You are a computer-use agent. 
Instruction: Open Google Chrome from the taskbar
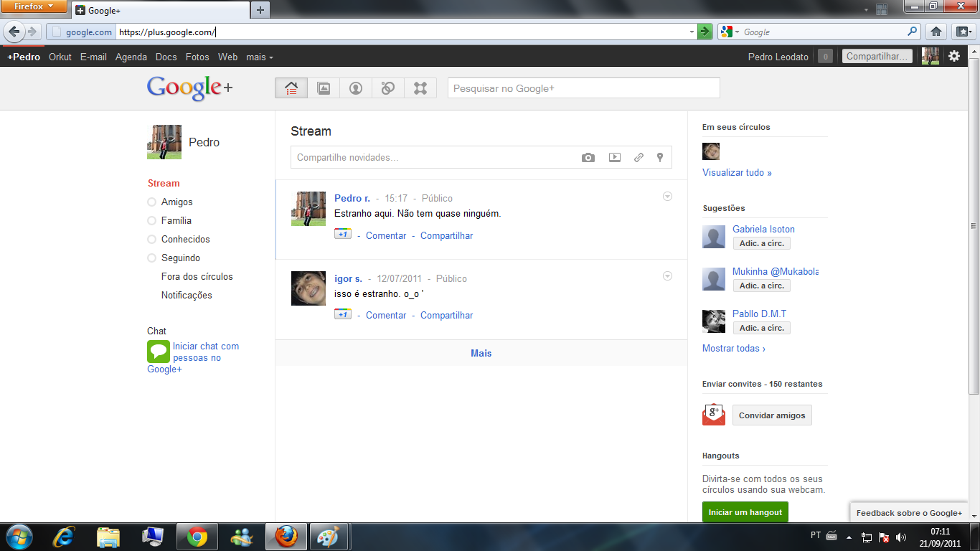pos(197,537)
